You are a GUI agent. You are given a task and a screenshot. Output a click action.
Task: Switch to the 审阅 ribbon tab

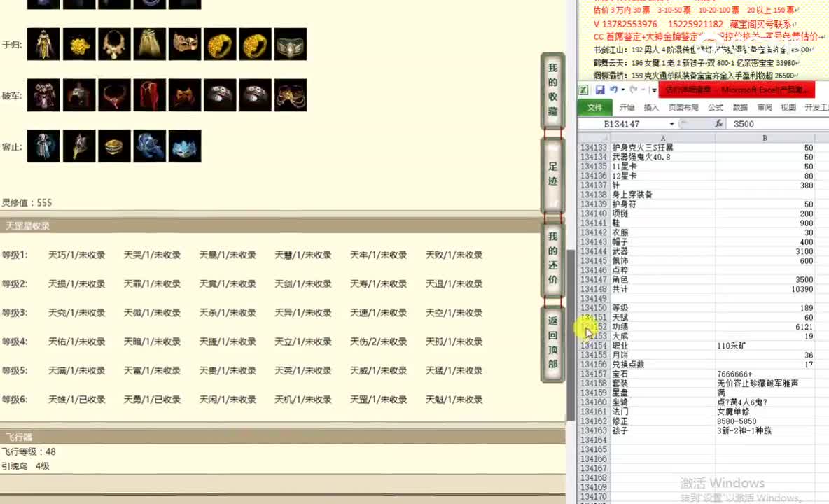coord(765,107)
